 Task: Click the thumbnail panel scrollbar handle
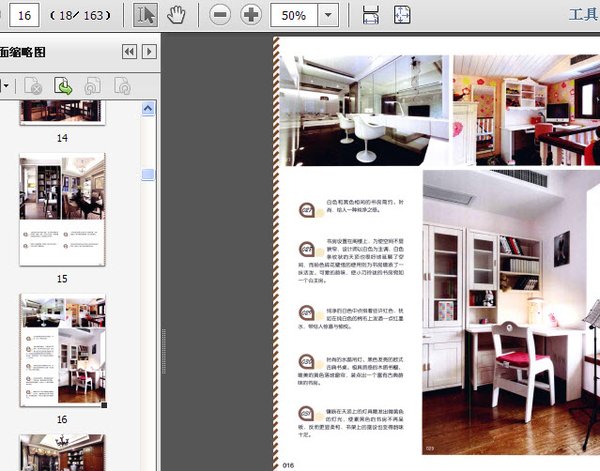pyautogui.click(x=148, y=175)
